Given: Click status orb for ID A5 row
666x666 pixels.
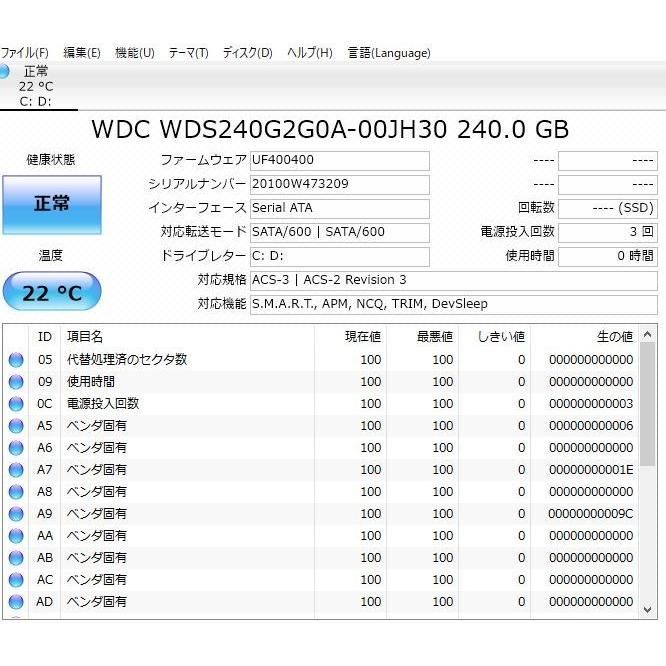Looking at the screenshot, I should click(16, 426).
